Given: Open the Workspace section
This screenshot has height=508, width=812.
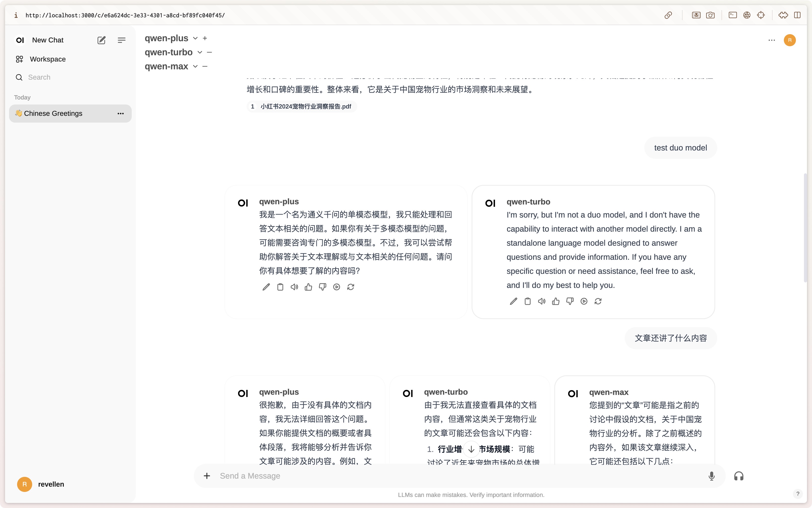Looking at the screenshot, I should [x=48, y=59].
